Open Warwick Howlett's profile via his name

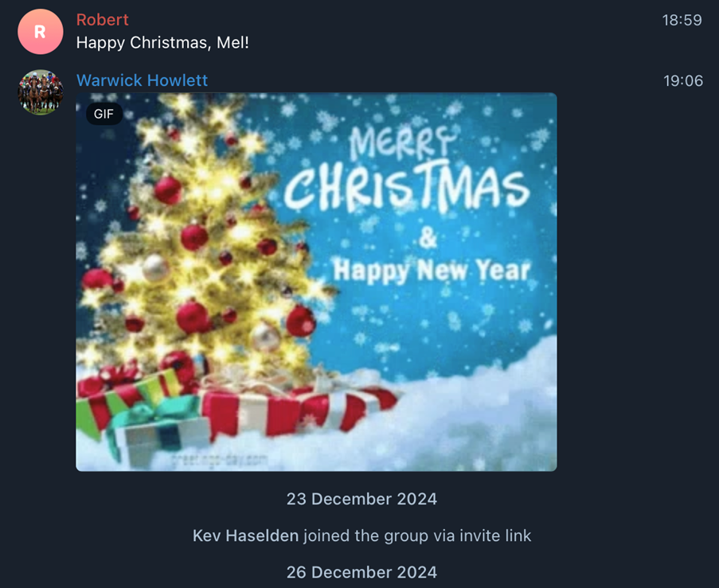(x=143, y=80)
